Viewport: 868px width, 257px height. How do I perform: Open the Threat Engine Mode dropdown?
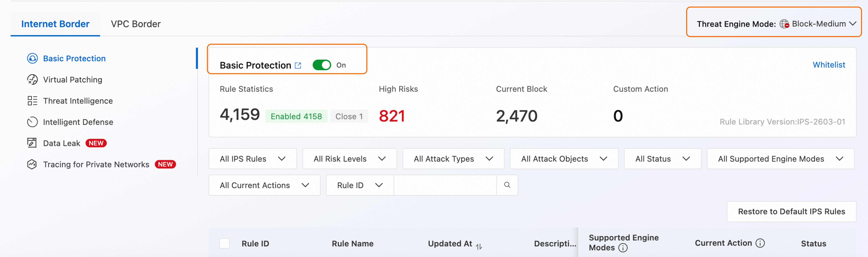[x=819, y=24]
